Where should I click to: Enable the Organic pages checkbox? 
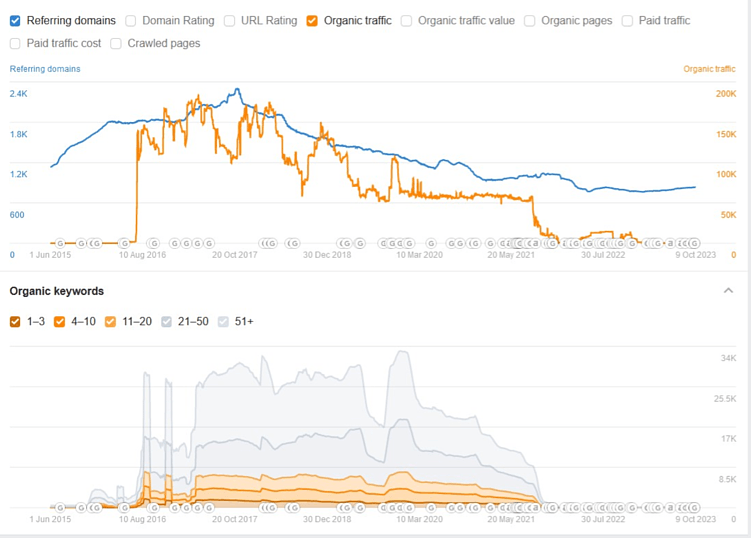click(x=530, y=21)
